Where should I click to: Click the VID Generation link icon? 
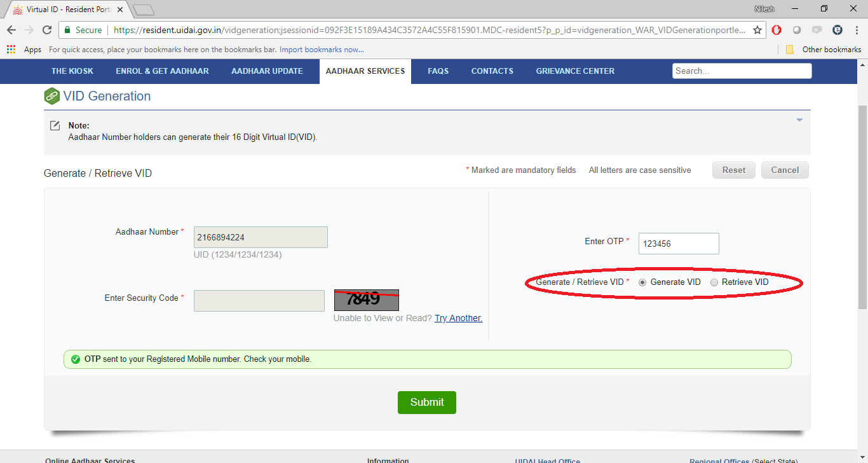51,97
